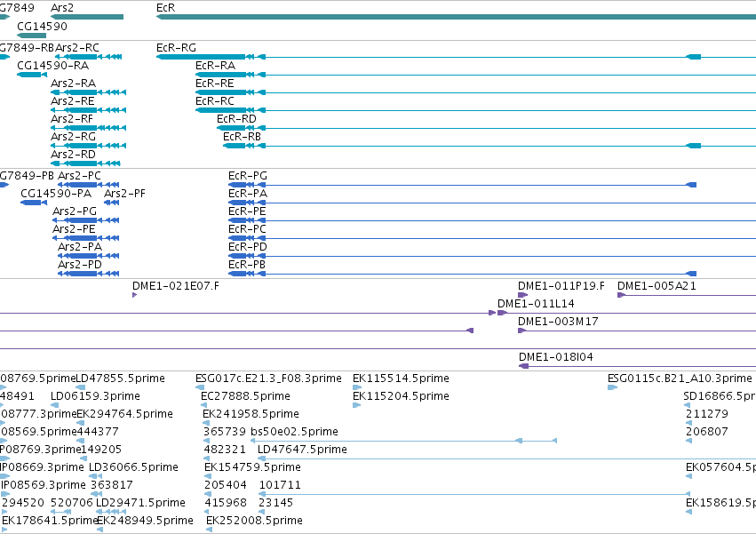Select EST LD06159.3prime label
This screenshot has height=534, width=756.
[x=95, y=396]
